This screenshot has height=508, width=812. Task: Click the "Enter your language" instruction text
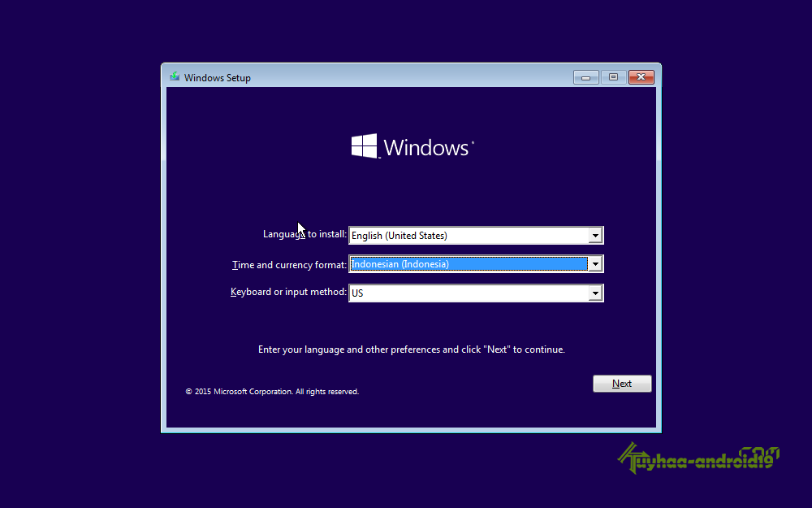(x=411, y=350)
